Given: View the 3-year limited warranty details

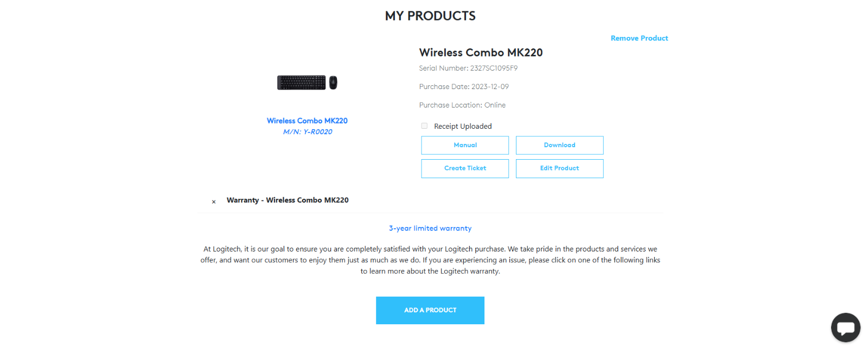Looking at the screenshot, I should tap(430, 228).
